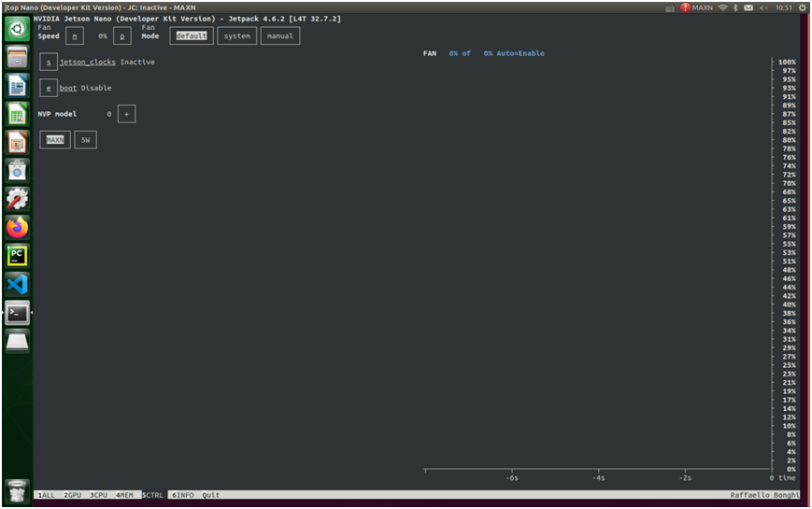Click the boot label
812x509 pixels.
click(x=68, y=88)
